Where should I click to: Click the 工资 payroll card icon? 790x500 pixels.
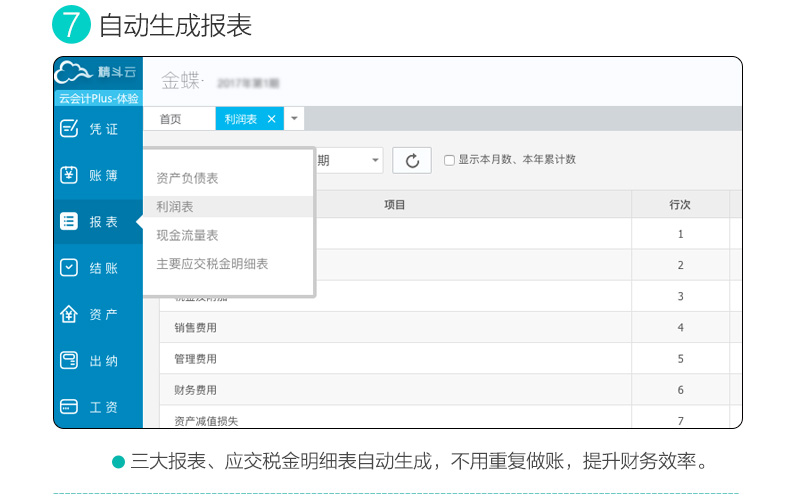69,406
